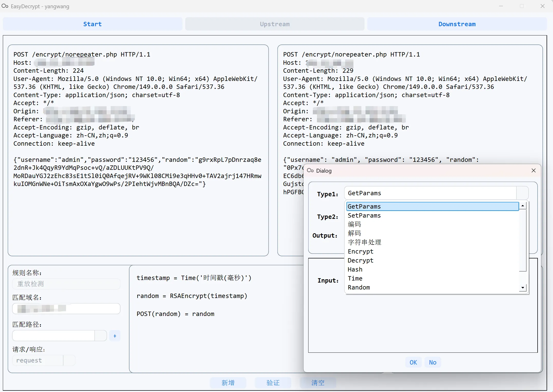Click the 规则名称 input field
Viewport: 553px width, 392px height.
click(66, 284)
